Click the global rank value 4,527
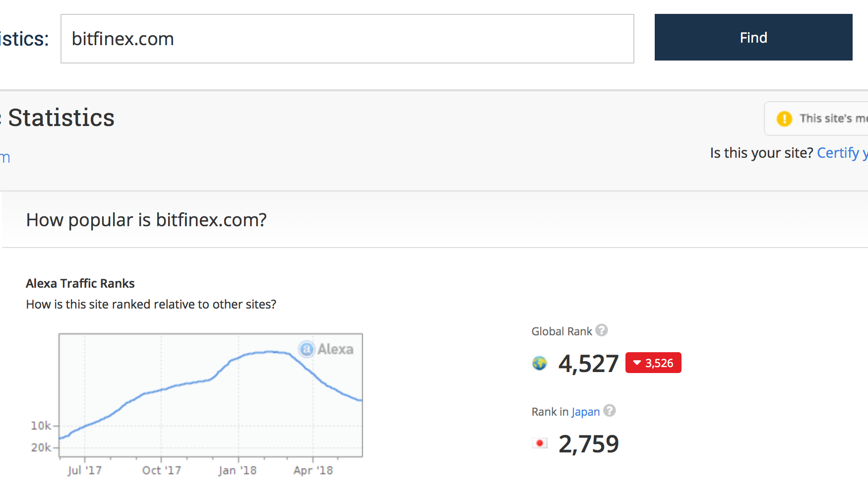 click(x=588, y=364)
